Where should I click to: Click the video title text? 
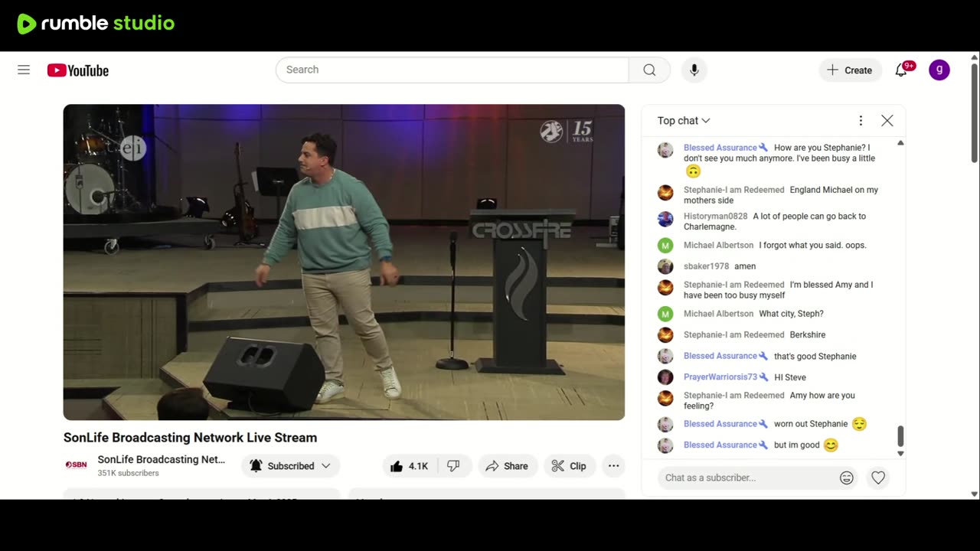click(190, 438)
